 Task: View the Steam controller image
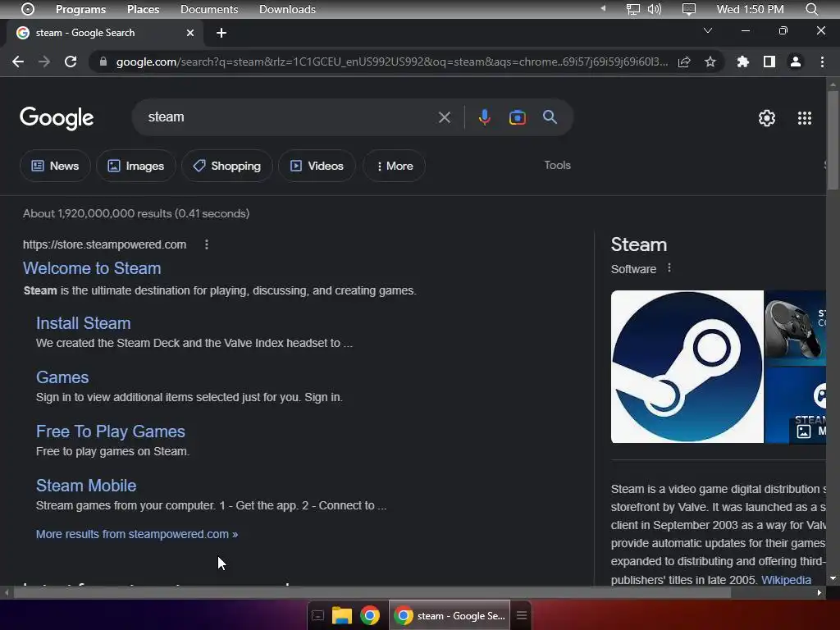click(x=795, y=328)
